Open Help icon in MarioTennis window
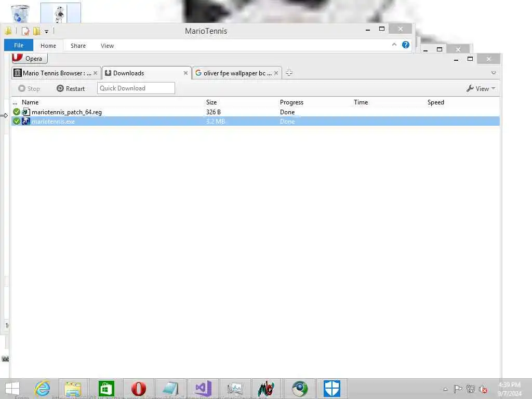The height and width of the screenshot is (399, 532). pyautogui.click(x=405, y=45)
